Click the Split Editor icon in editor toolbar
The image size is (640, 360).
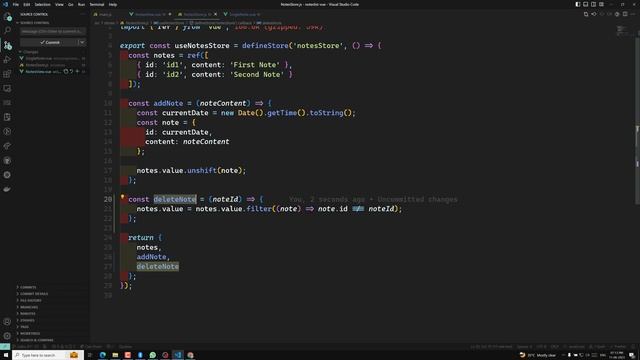click(625, 14)
